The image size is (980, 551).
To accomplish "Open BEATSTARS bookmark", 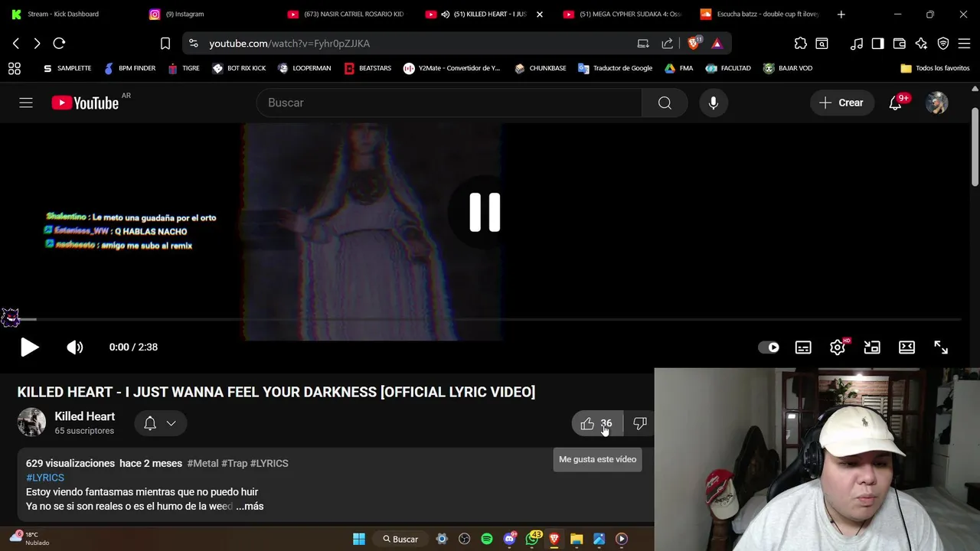I will tap(367, 68).
